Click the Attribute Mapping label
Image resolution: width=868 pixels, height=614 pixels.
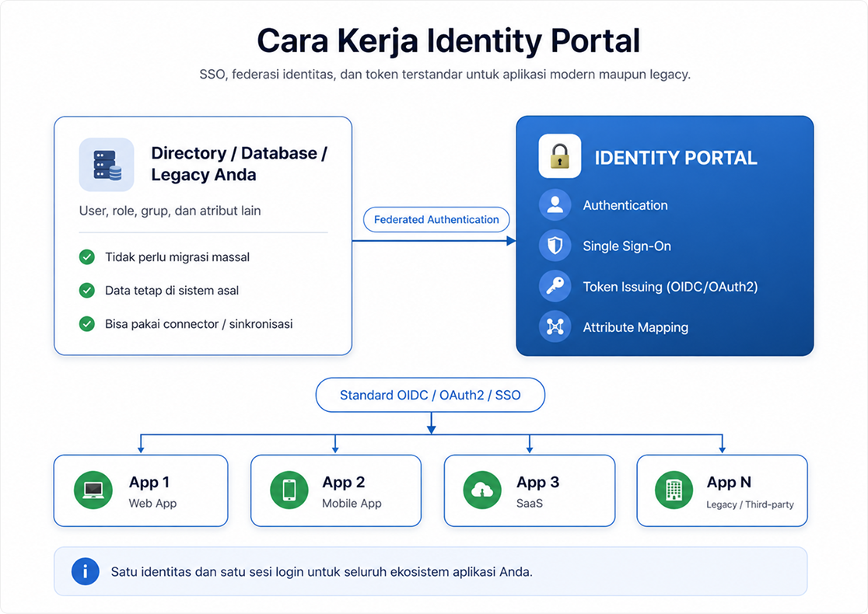(635, 327)
